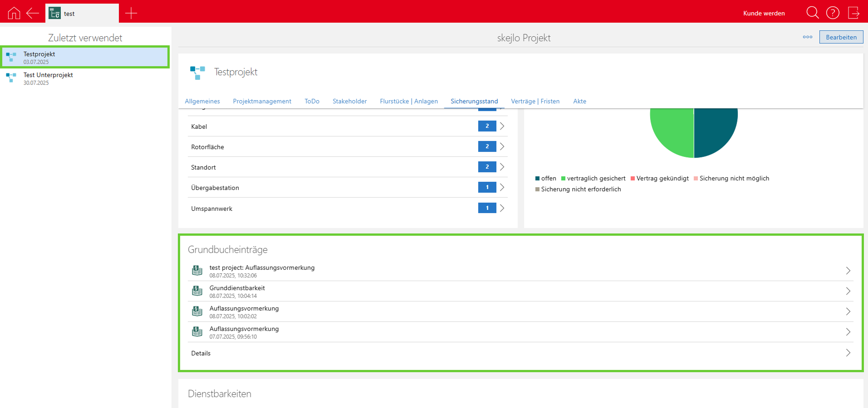
Task: Click the logout icon in header
Action: (x=853, y=13)
